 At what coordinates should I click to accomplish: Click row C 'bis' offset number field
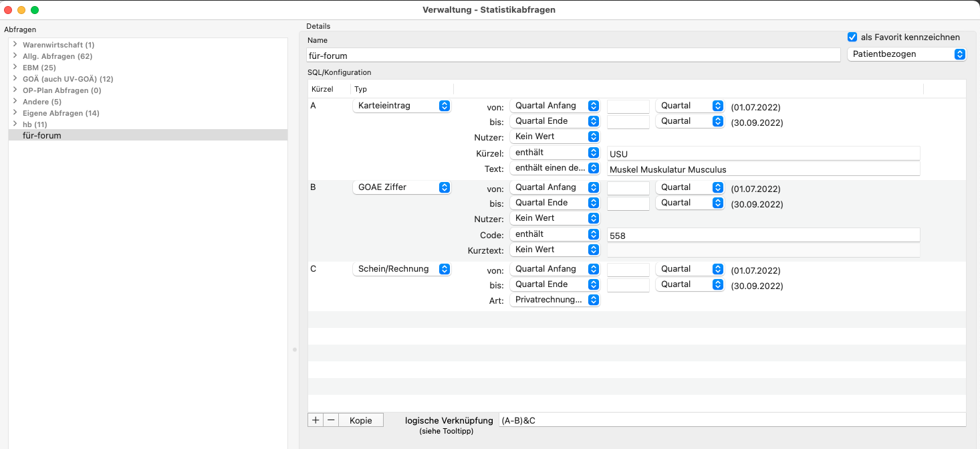coord(628,285)
